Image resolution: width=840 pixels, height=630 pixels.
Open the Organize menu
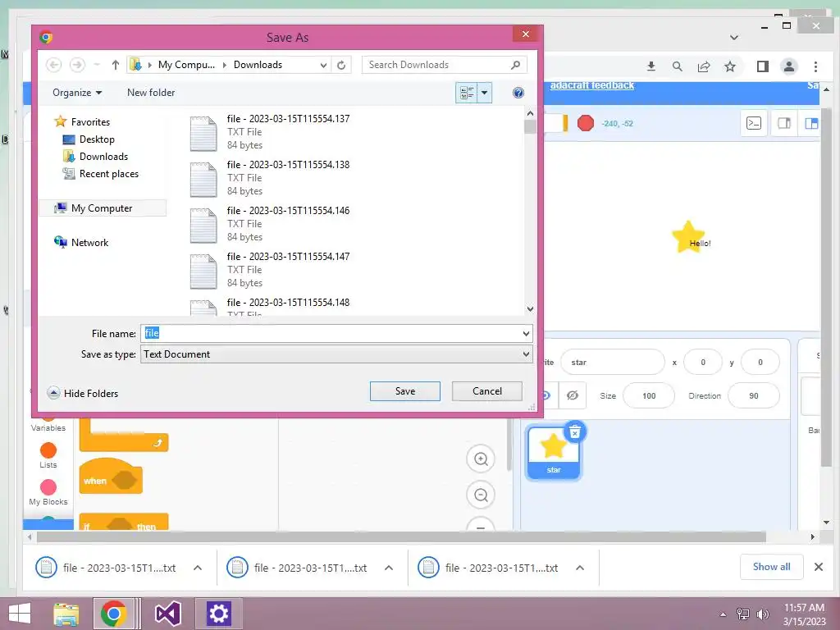[x=76, y=93]
